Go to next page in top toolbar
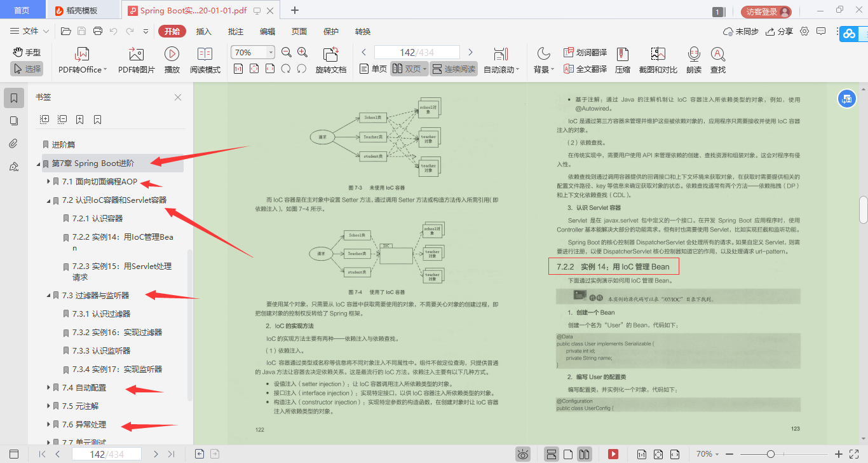Viewport: 868px width, 463px height. tap(470, 52)
